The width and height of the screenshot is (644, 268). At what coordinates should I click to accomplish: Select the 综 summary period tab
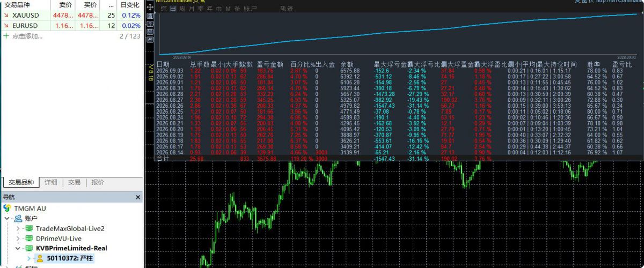point(165,9)
